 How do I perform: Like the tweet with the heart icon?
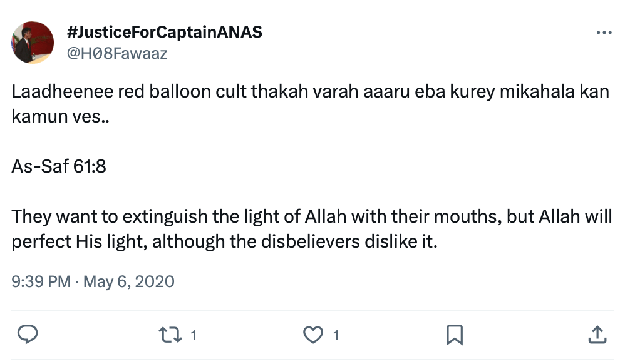[312, 335]
